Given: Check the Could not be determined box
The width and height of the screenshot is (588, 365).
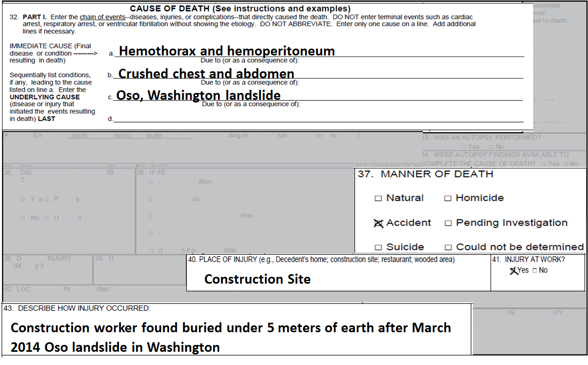Looking at the screenshot, I should [x=448, y=247].
